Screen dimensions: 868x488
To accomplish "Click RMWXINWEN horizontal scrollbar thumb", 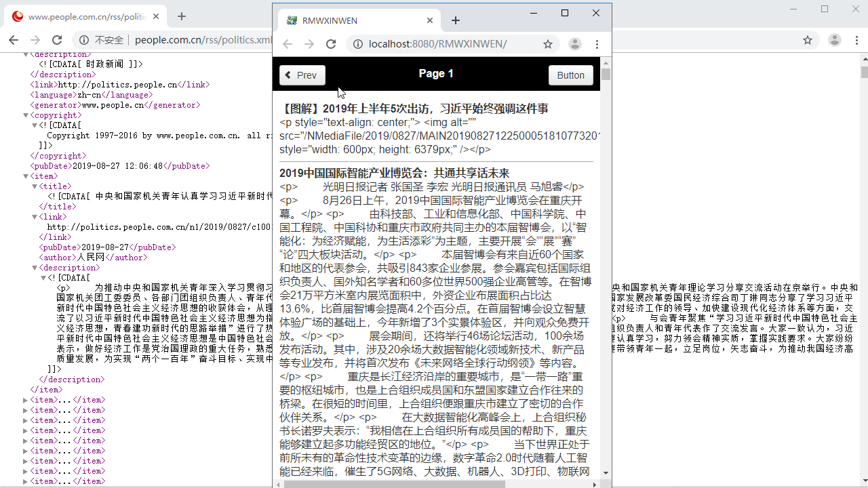I will [395, 484].
